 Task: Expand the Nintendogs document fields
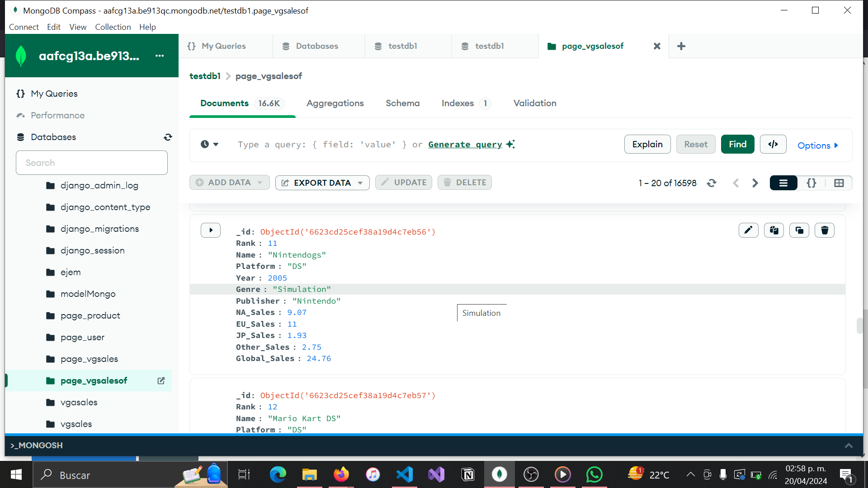(x=211, y=230)
